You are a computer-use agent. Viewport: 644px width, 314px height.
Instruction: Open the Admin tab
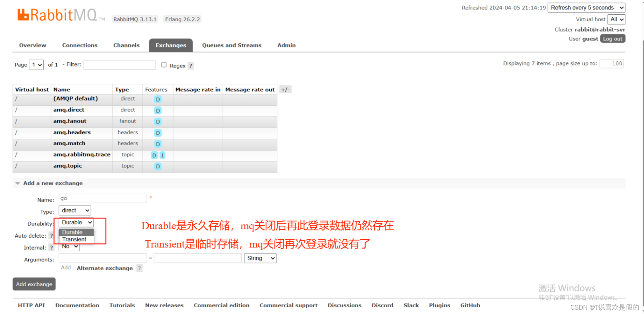(286, 45)
